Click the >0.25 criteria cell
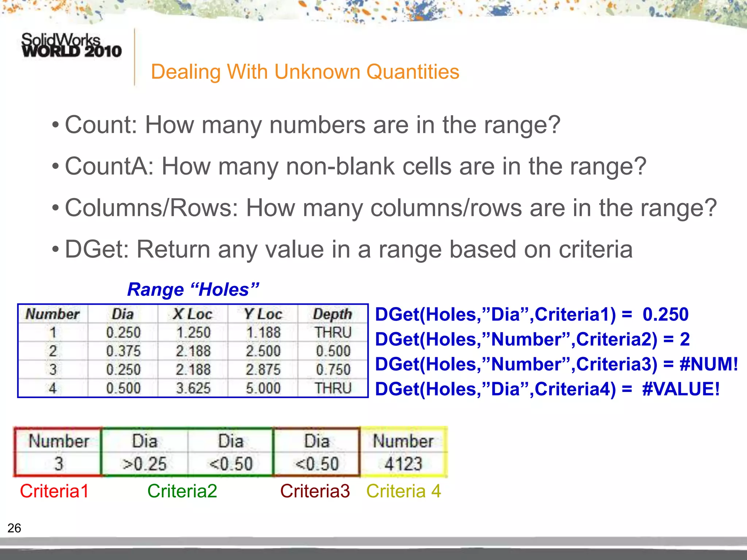 click(145, 464)
